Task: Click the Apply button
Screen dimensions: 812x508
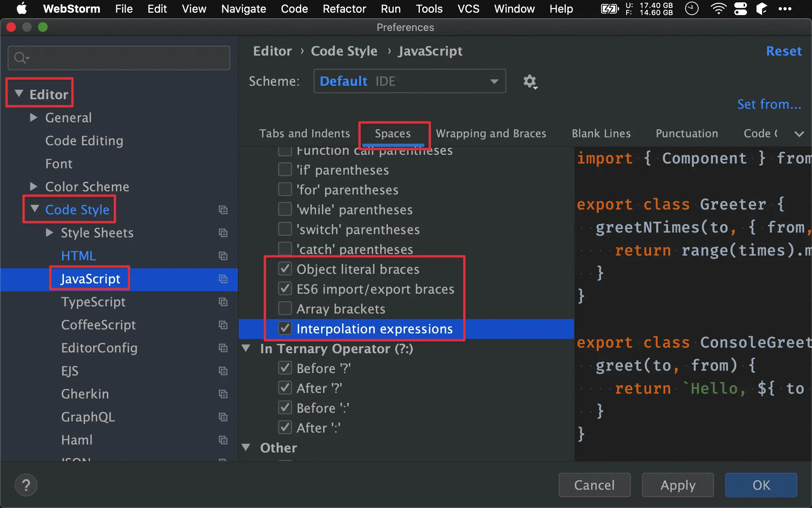Action: [x=678, y=485]
